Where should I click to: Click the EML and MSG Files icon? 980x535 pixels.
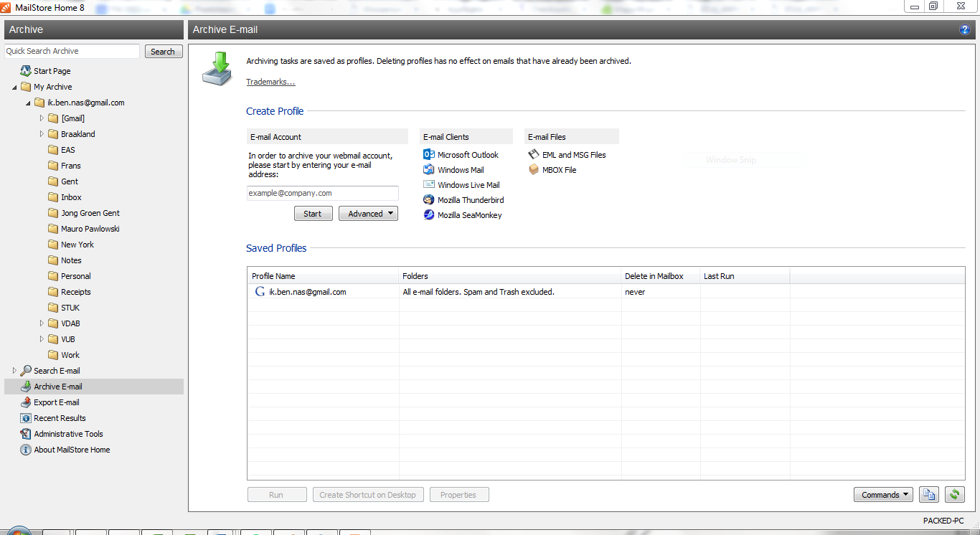[534, 155]
